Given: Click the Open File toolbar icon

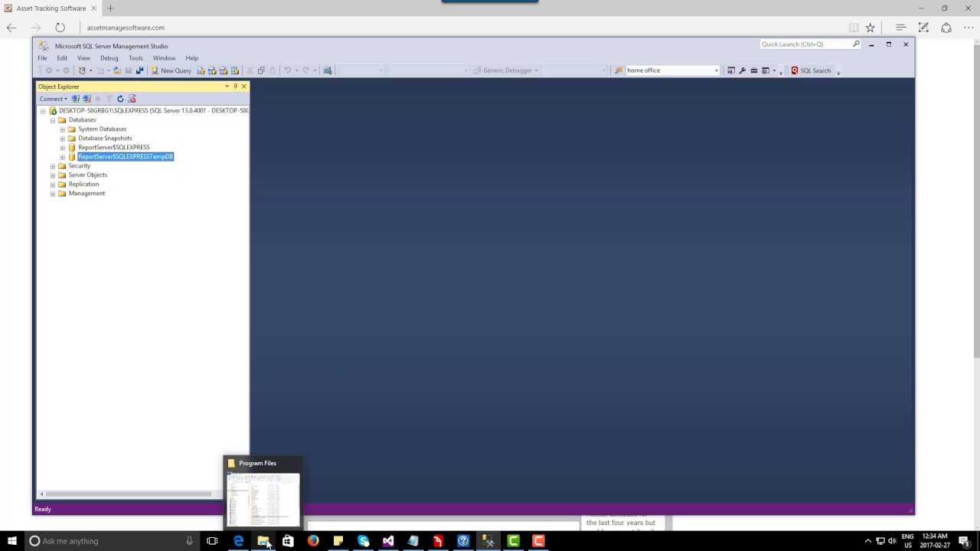Looking at the screenshot, I should click(117, 70).
